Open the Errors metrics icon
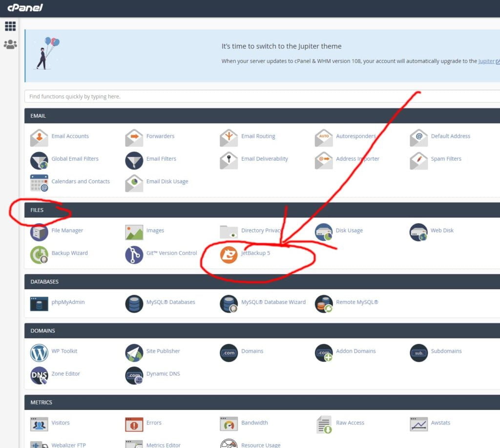Screen dimensions: 500x448 pyautogui.click(x=134, y=424)
